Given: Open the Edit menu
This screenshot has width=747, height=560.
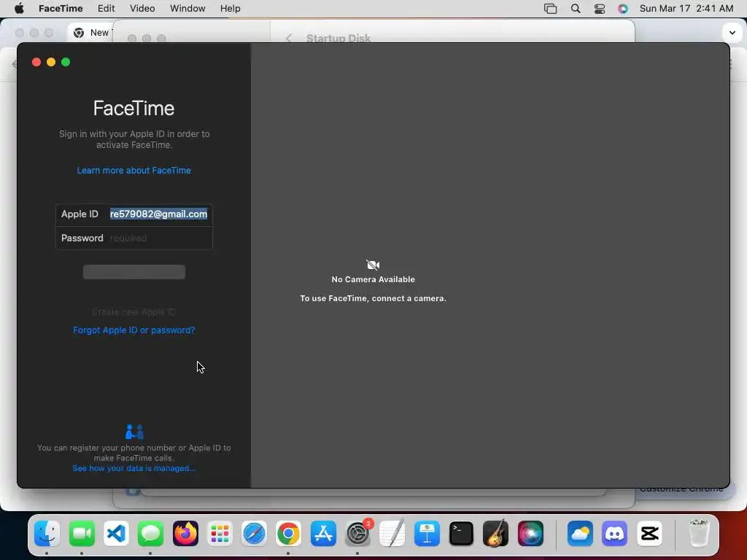Looking at the screenshot, I should click(x=106, y=9).
